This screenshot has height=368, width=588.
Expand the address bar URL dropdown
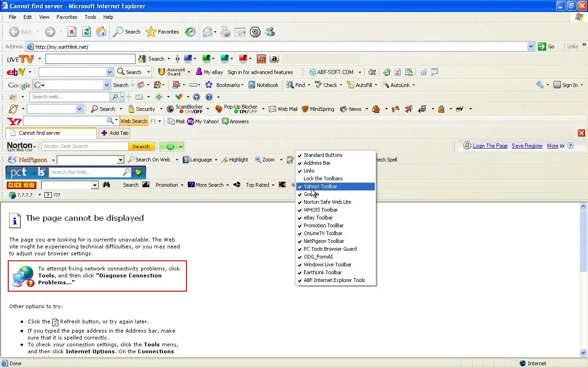point(531,46)
